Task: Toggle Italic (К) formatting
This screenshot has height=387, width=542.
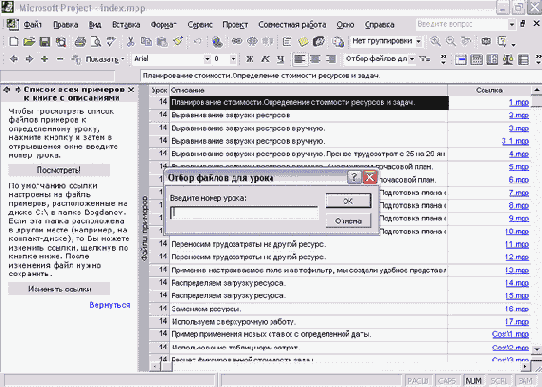Action: (x=265, y=59)
